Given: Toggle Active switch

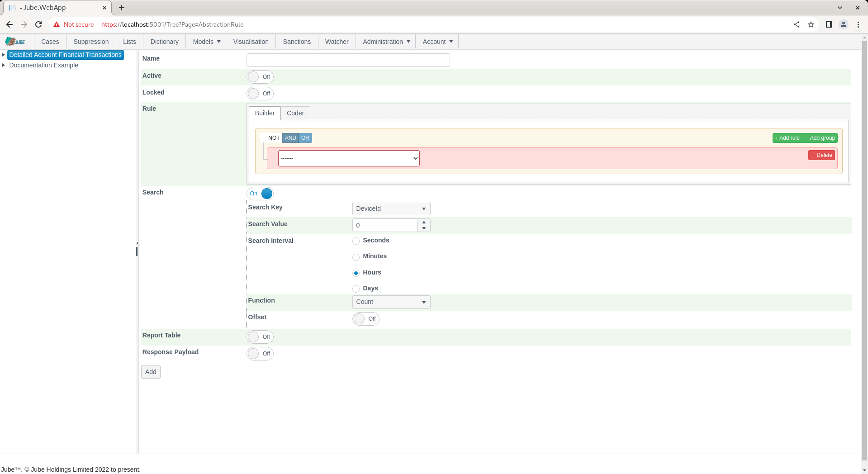Looking at the screenshot, I should coord(260,77).
